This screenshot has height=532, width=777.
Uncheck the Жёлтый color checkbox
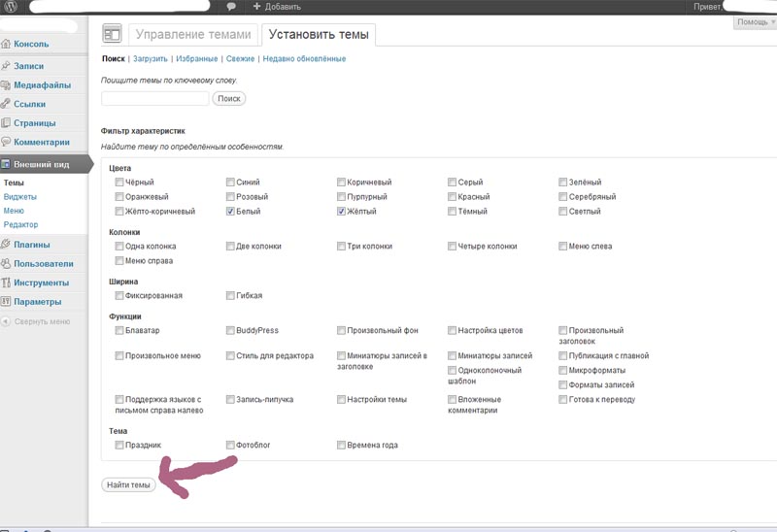pos(342,211)
